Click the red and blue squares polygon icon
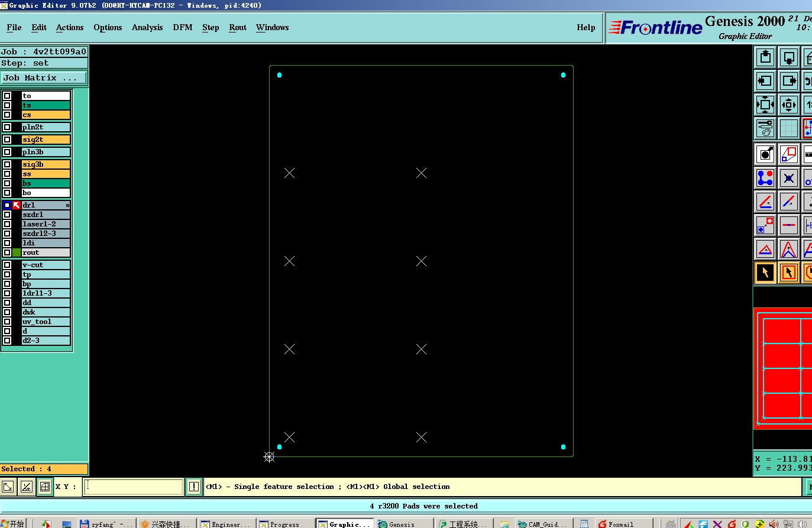This screenshot has width=812, height=528. (789, 154)
